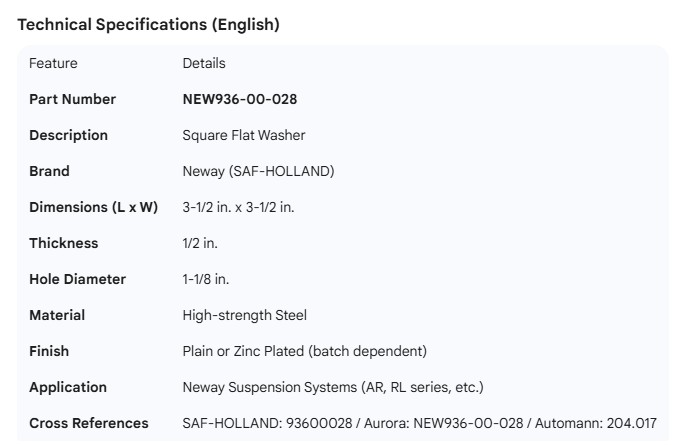This screenshot has height=445, width=674.
Task: Click the Neway Suspension Systems application text
Action: click(x=332, y=387)
